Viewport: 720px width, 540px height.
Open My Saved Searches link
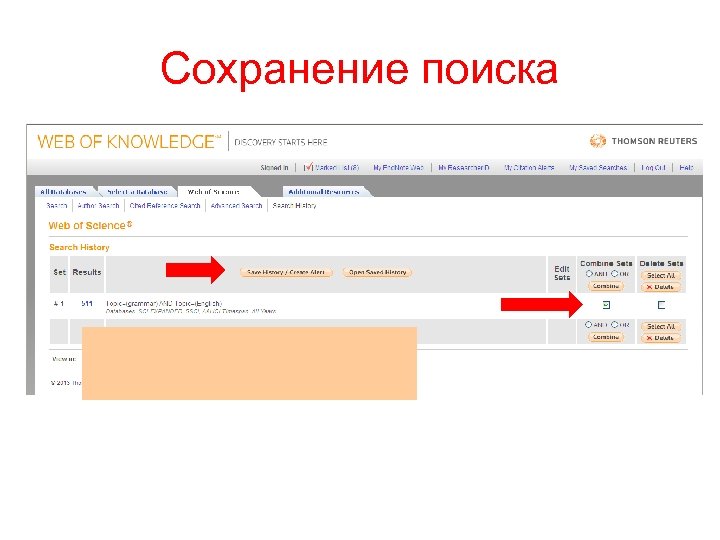click(598, 168)
